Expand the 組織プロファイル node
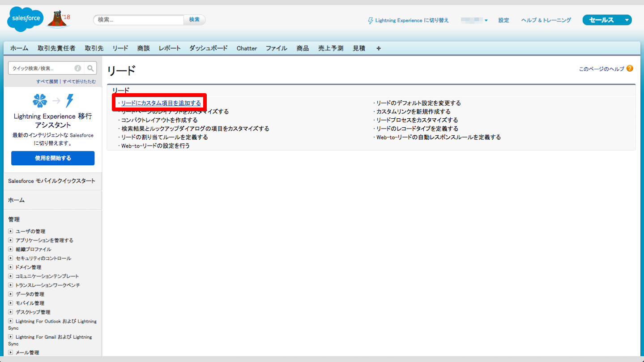The height and width of the screenshot is (362, 644). [11, 249]
